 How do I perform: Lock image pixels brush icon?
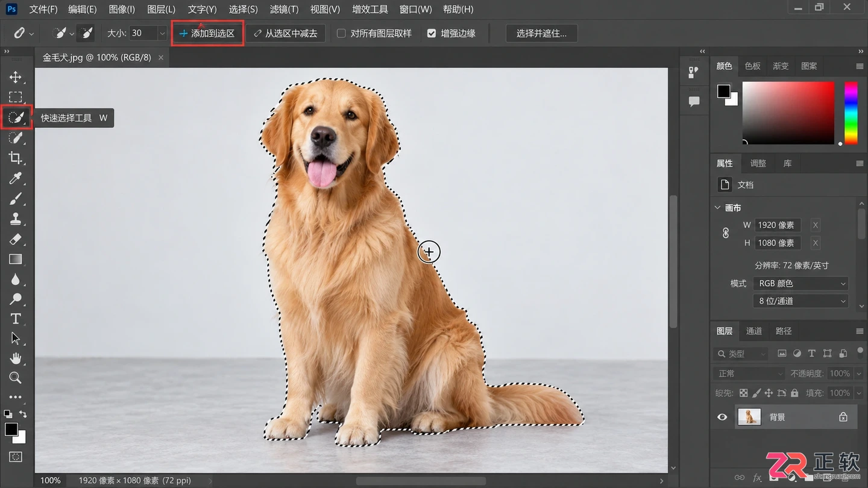(x=756, y=393)
